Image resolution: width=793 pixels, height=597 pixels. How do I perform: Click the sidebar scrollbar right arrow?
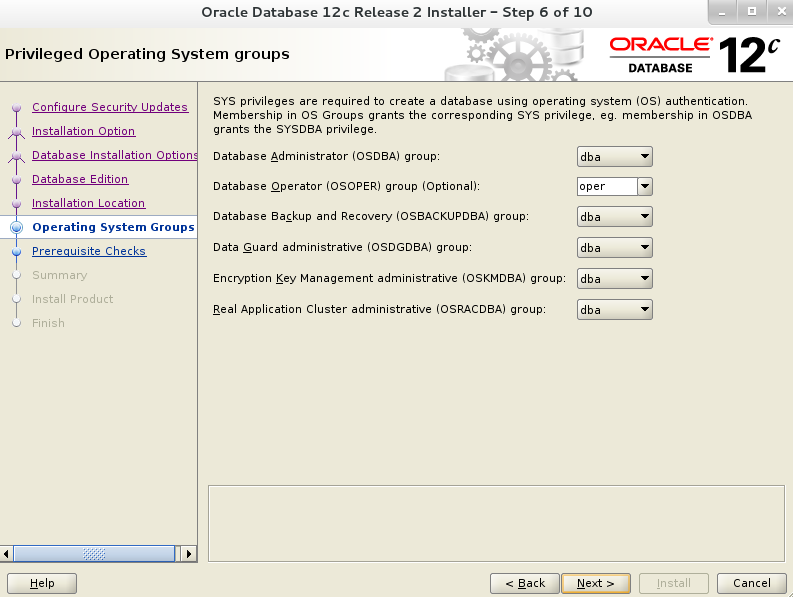(x=189, y=553)
